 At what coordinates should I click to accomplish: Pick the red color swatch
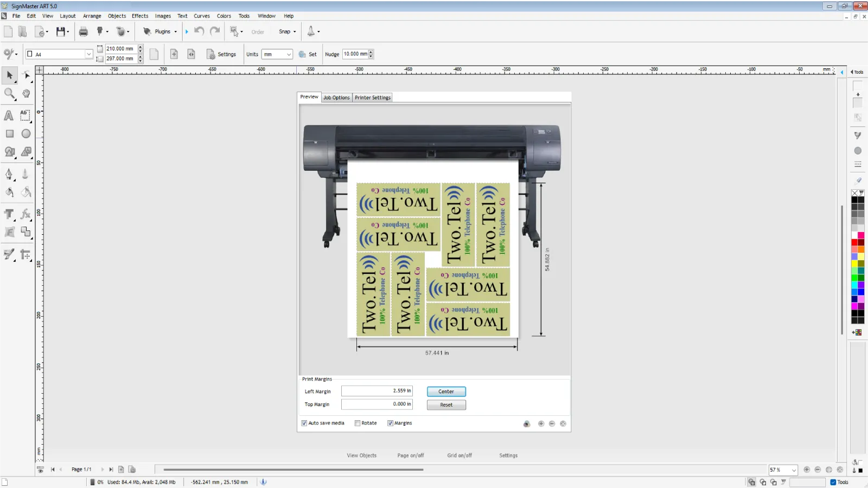tap(854, 242)
